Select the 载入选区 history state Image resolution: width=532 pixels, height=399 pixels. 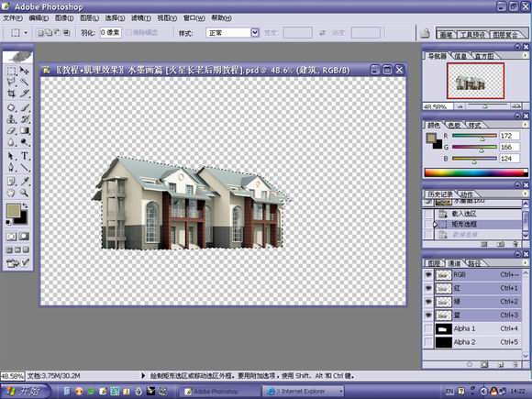coord(472,214)
